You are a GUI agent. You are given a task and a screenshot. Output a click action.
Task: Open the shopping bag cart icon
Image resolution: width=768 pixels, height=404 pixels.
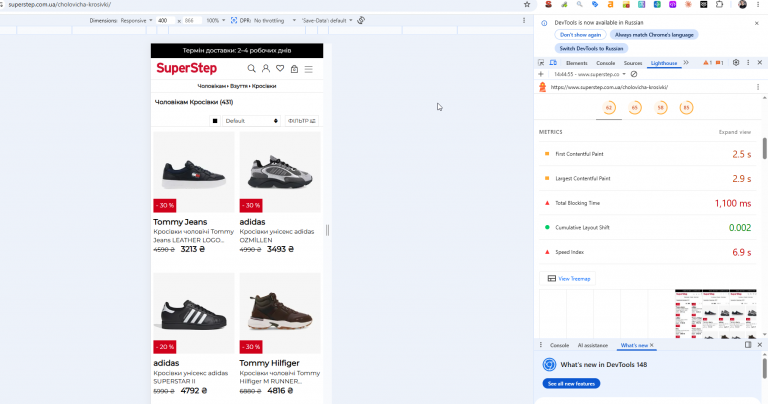(x=294, y=69)
